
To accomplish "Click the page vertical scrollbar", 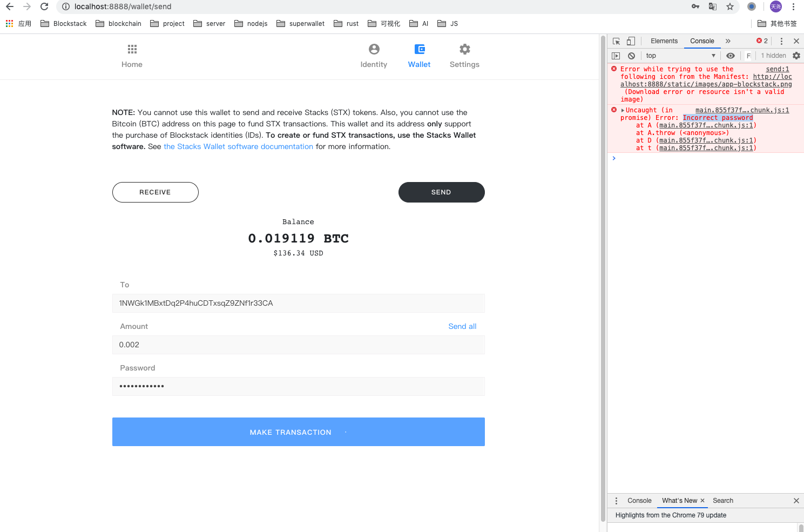I will tap(603, 278).
